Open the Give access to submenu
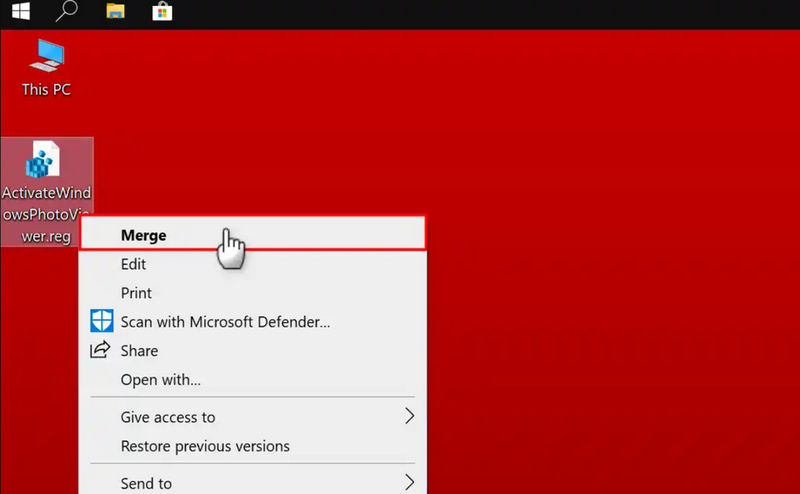The width and height of the screenshot is (800, 494). pyautogui.click(x=253, y=417)
